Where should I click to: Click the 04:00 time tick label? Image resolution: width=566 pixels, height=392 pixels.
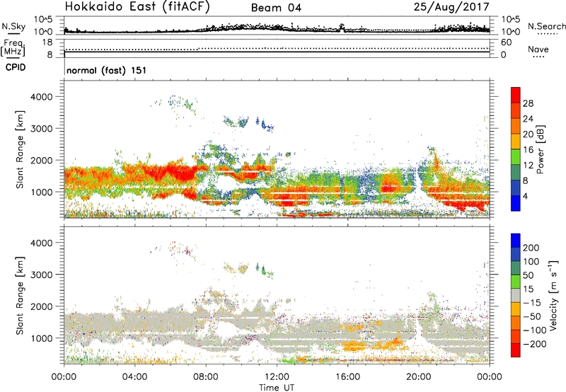pos(135,377)
